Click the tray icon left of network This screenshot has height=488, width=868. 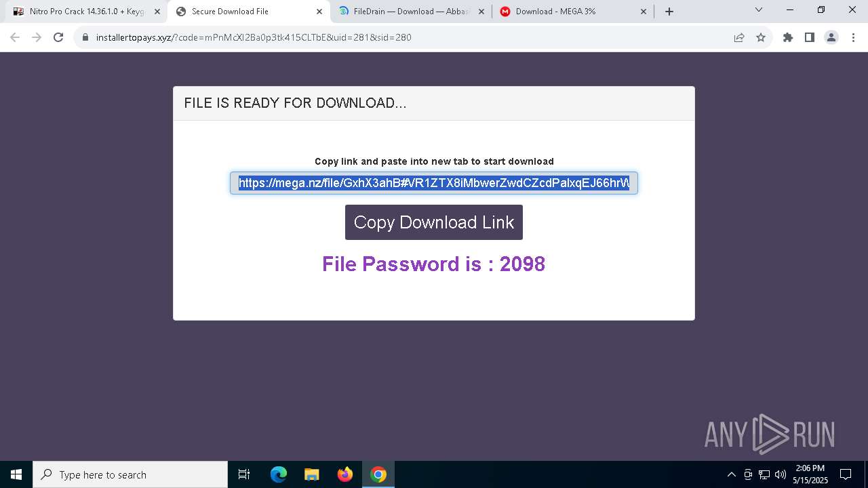(748, 474)
